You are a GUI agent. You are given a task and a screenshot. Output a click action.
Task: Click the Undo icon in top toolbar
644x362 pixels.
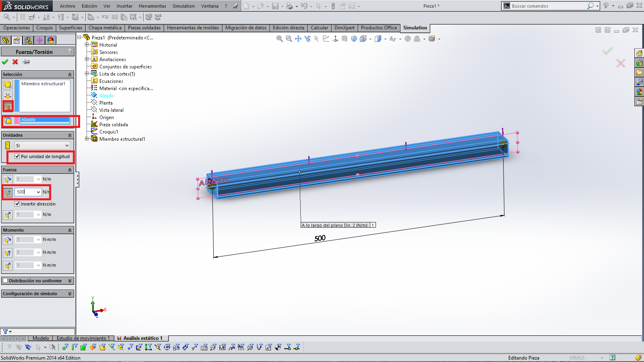coord(304,6)
